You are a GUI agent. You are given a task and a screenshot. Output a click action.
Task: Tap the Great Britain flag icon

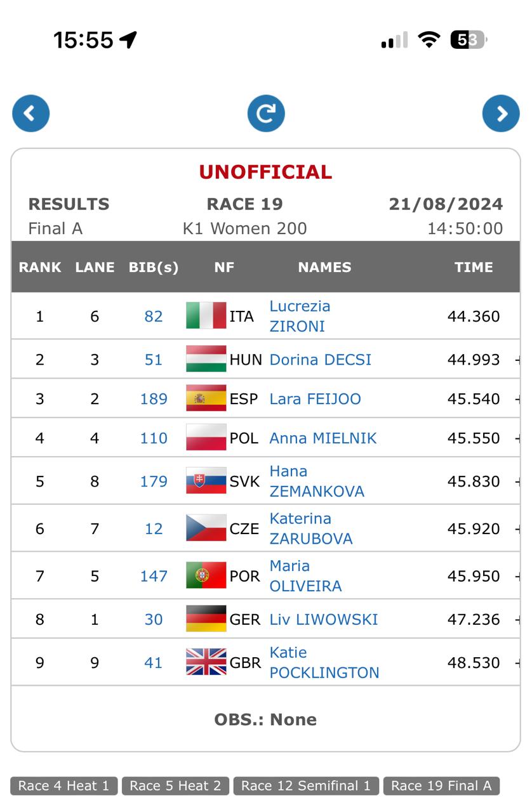point(206,662)
